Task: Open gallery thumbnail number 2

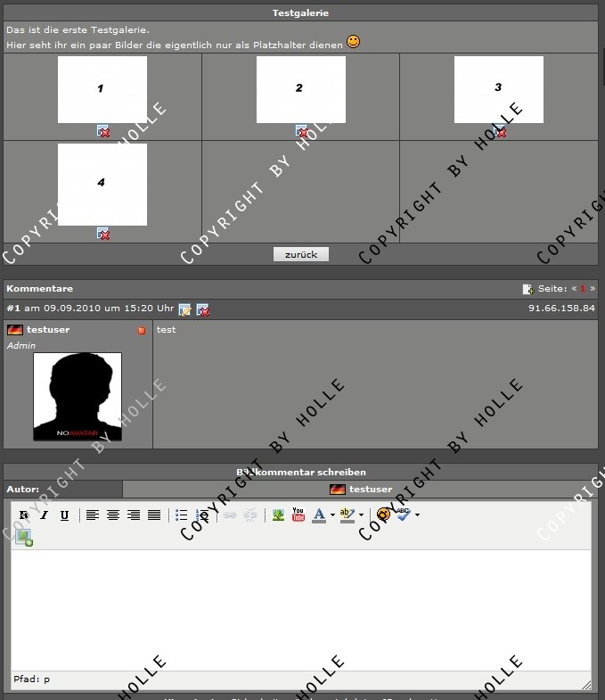Action: (x=300, y=89)
